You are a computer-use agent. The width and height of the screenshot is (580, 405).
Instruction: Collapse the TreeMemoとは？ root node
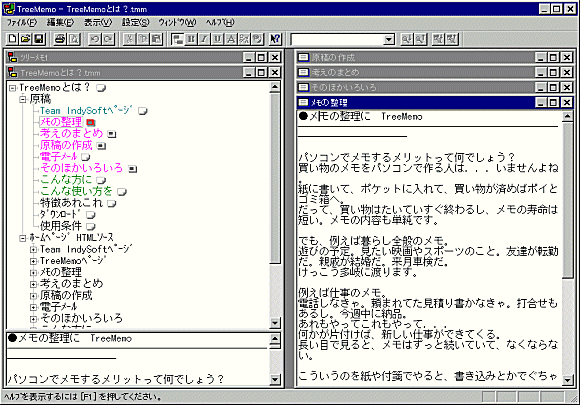coord(13,88)
